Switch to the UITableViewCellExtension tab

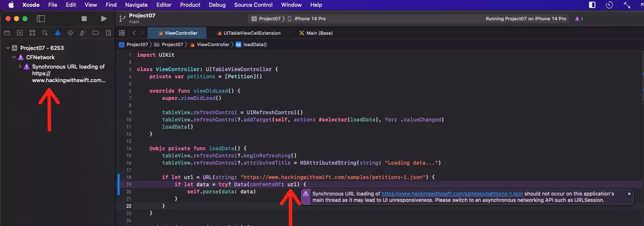point(248,33)
